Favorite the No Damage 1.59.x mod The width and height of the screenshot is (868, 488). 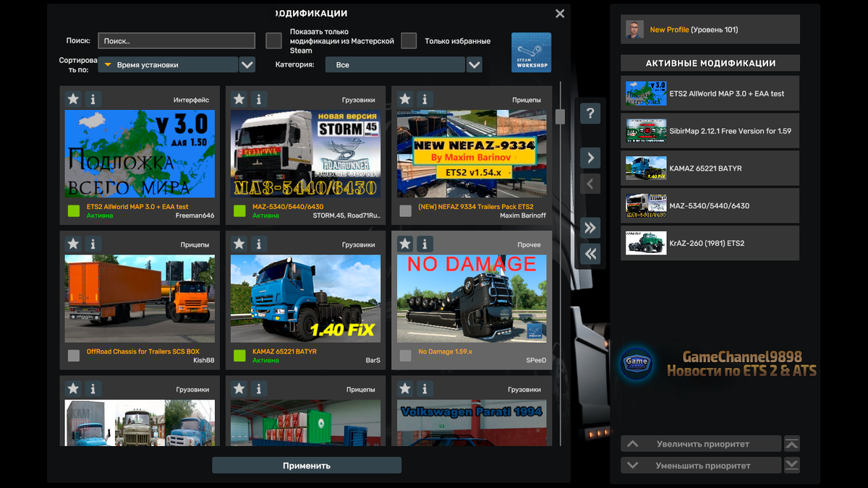click(x=405, y=244)
